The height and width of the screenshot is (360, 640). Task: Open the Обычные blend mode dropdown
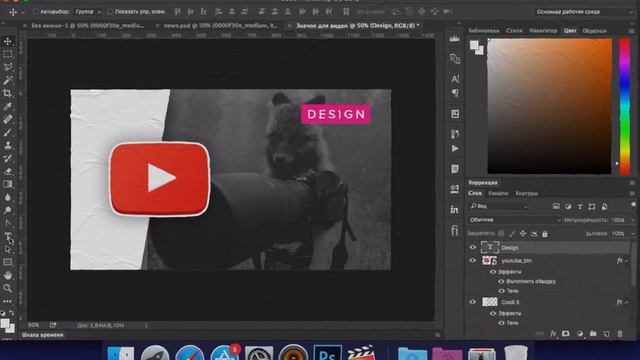click(515, 220)
